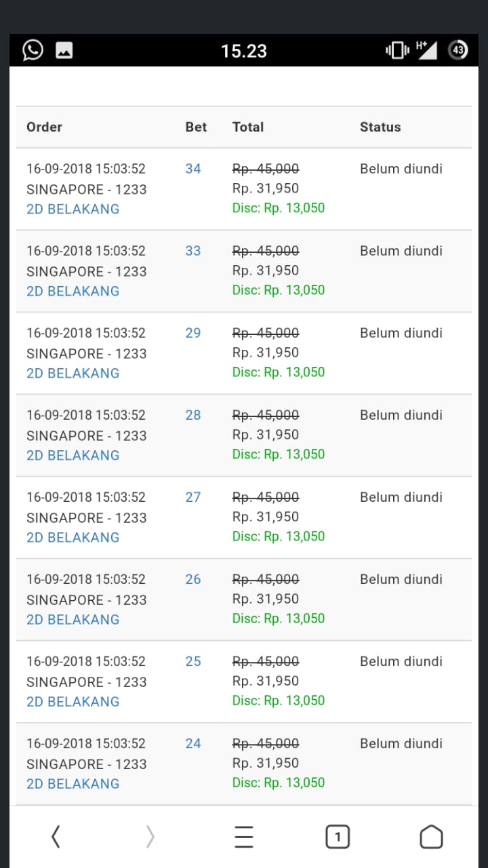Image resolution: width=488 pixels, height=868 pixels.
Task: Open 2D BELAKANG link for bet 33
Action: pos(73,291)
